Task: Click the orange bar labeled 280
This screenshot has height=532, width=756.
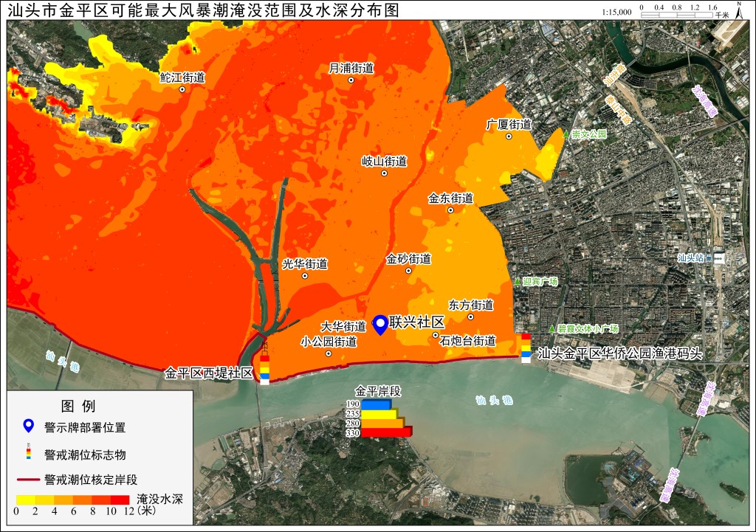Action: (x=383, y=424)
